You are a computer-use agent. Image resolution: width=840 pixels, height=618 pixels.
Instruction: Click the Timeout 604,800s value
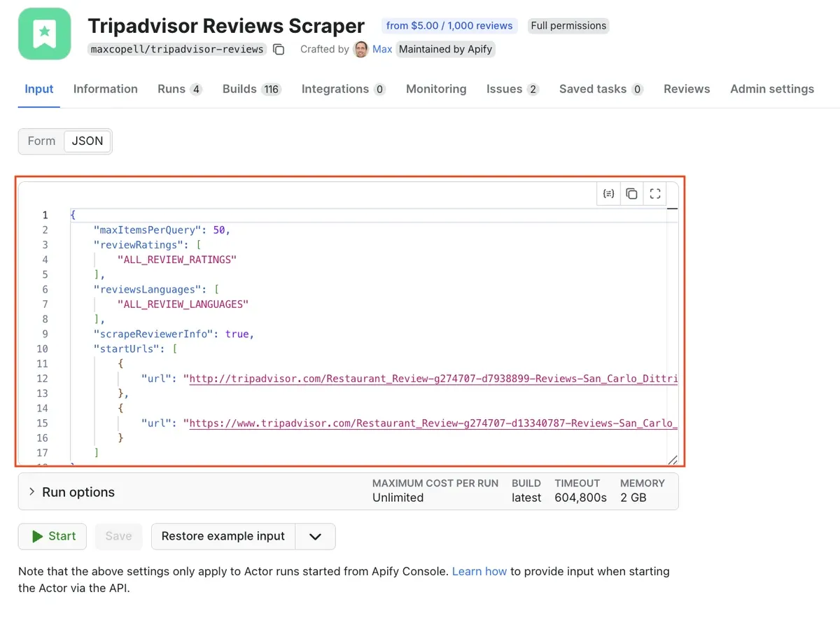(580, 498)
